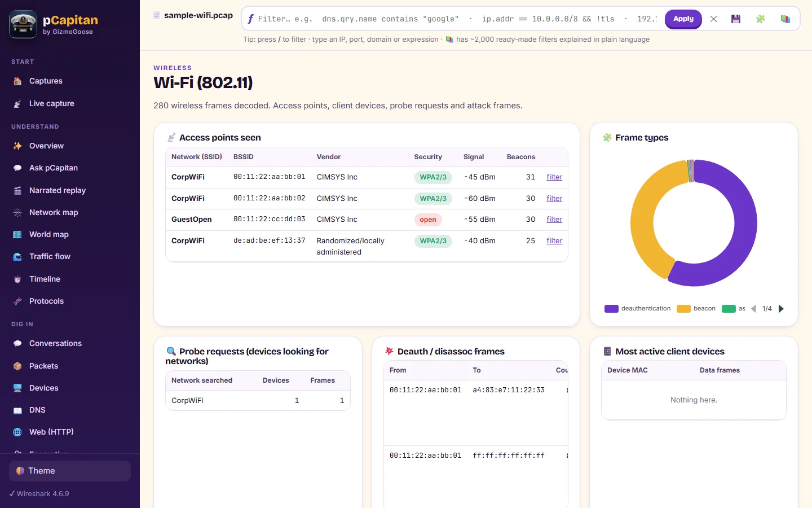Click the Network map icon

(x=17, y=213)
